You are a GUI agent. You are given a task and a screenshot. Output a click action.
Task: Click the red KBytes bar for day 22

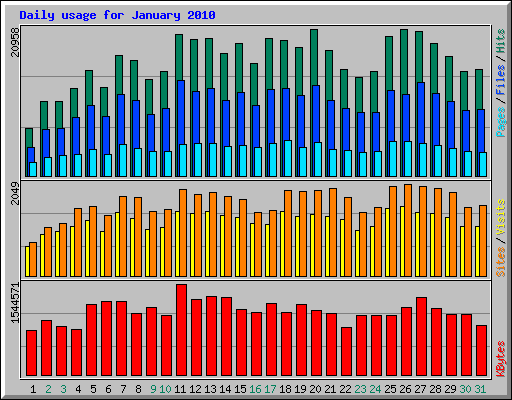(346, 352)
